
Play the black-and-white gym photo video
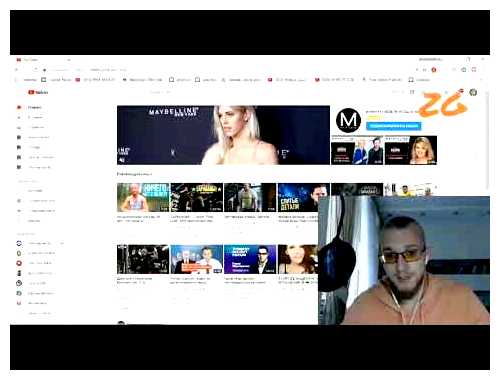[x=143, y=259]
